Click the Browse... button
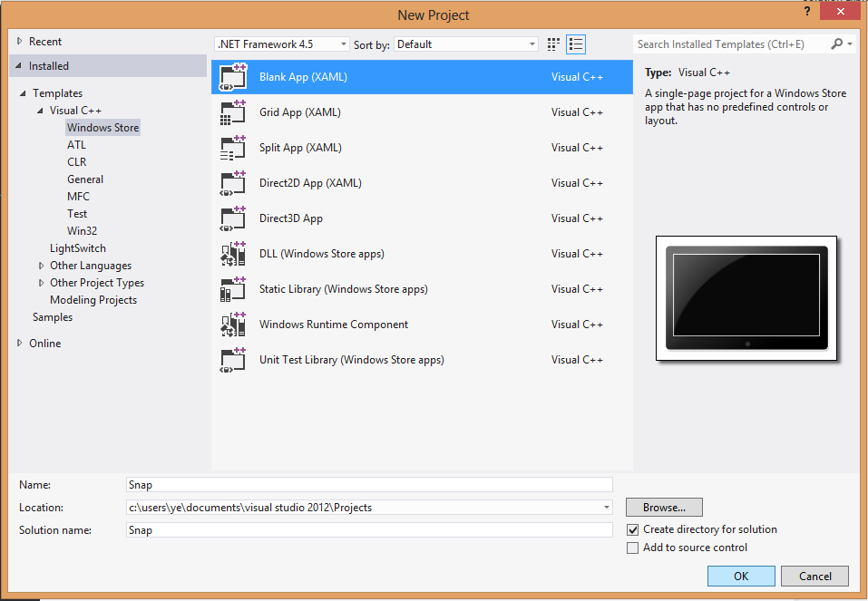This screenshot has height=601, width=868. tap(664, 508)
